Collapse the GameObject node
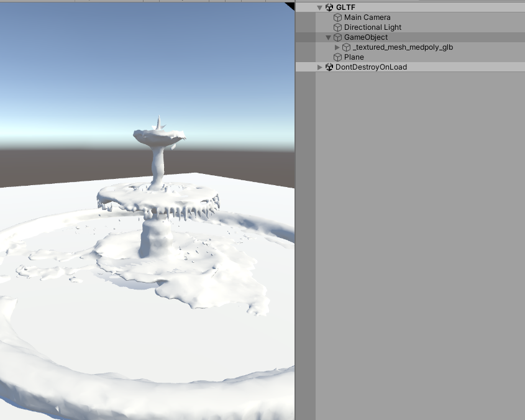The width and height of the screenshot is (525, 420). [x=329, y=37]
